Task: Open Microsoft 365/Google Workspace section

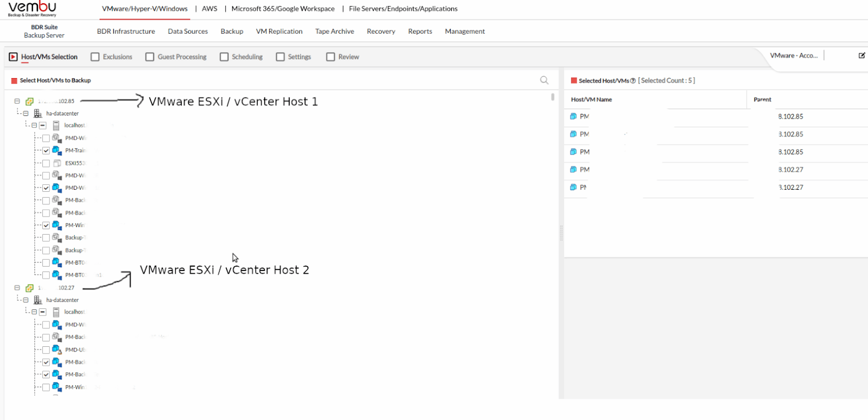Action: (x=283, y=9)
